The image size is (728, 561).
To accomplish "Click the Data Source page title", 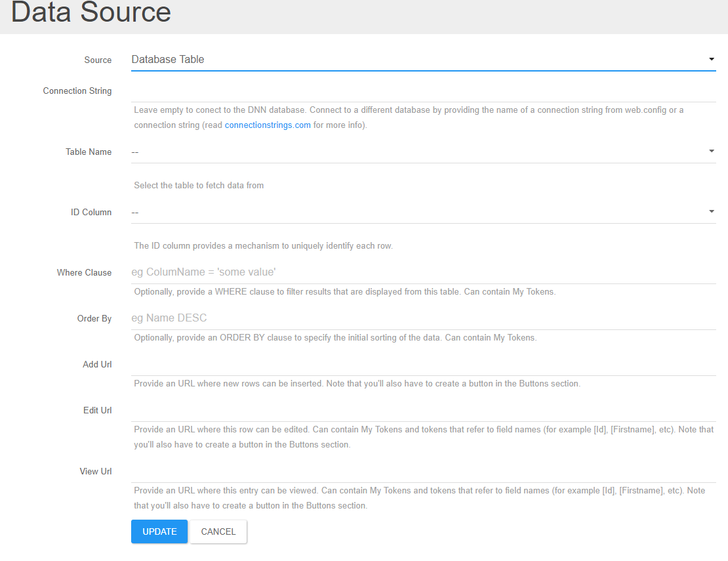I will click(x=90, y=13).
